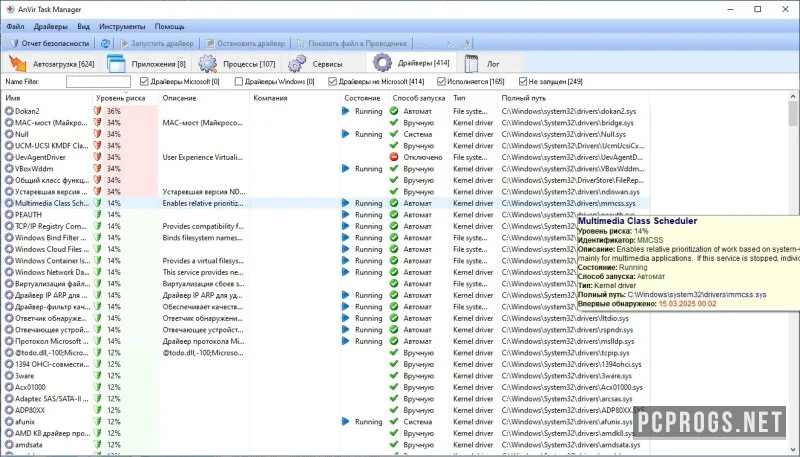This screenshot has width=800, height=457.
Task: Click the Процессы tab's gear icon
Action: [208, 64]
